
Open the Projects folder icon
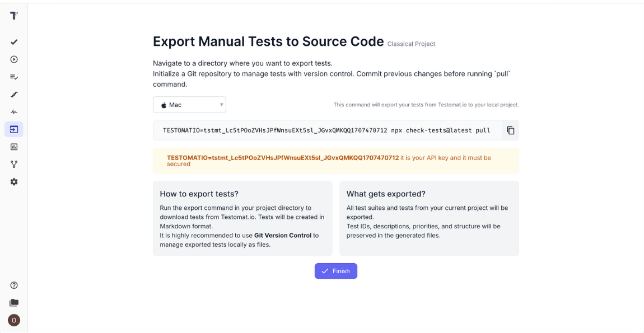coord(14,303)
